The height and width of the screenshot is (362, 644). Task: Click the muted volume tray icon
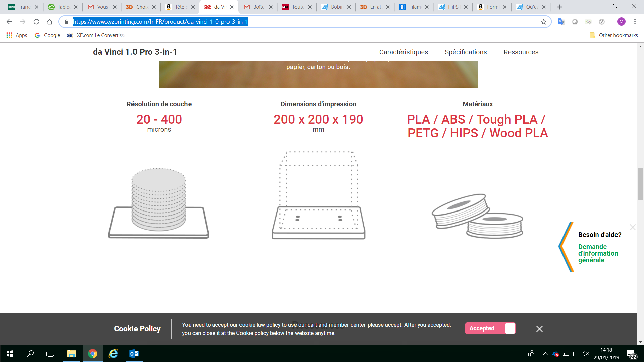point(586,354)
